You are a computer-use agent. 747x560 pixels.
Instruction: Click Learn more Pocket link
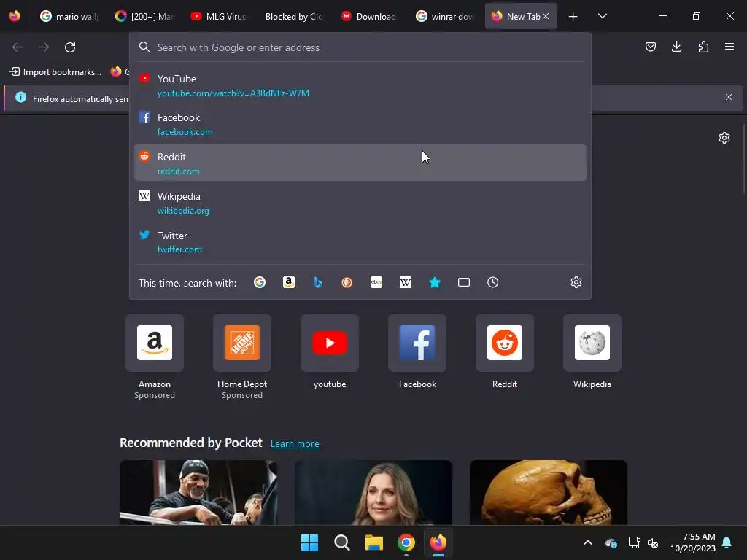click(295, 444)
